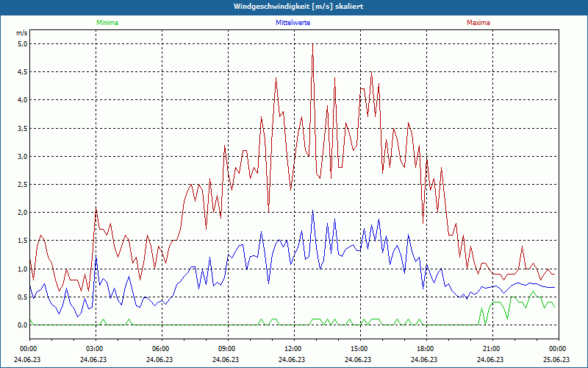
Task: Select the green 'Minima' legend label
Action: [x=107, y=23]
